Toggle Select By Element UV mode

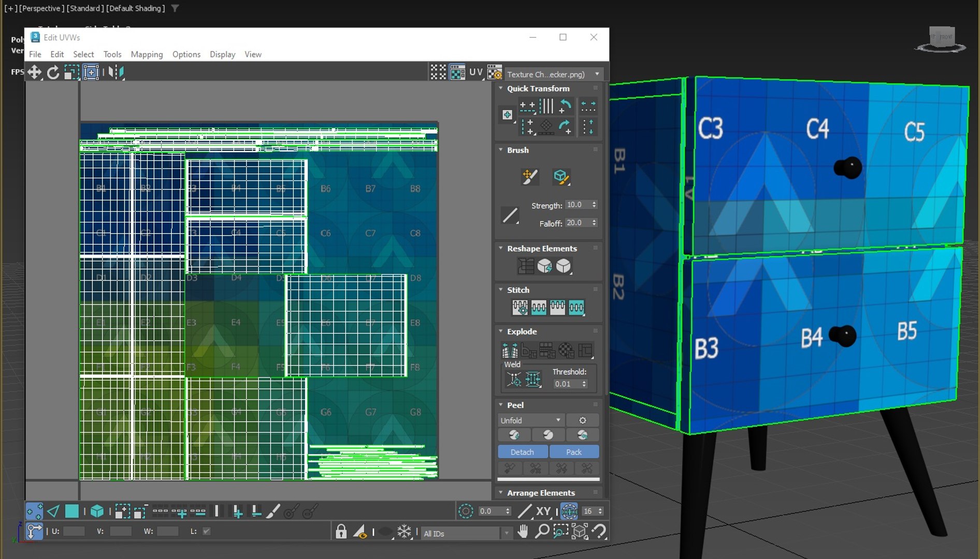tap(97, 511)
